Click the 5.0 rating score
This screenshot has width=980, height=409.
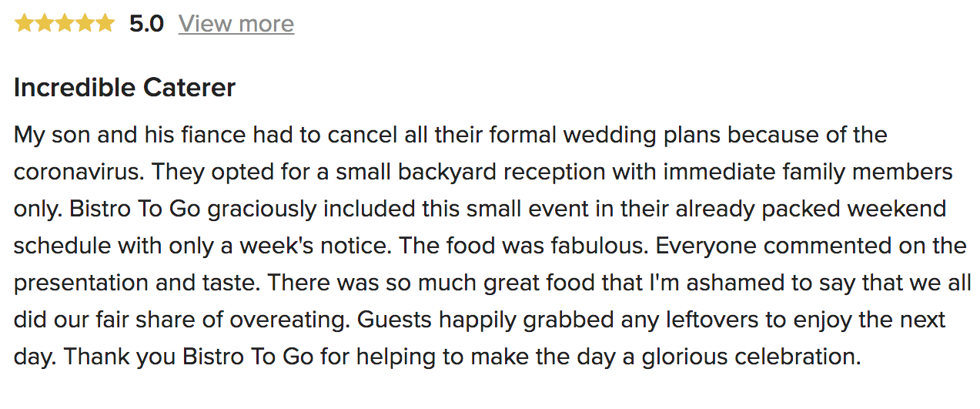146,24
